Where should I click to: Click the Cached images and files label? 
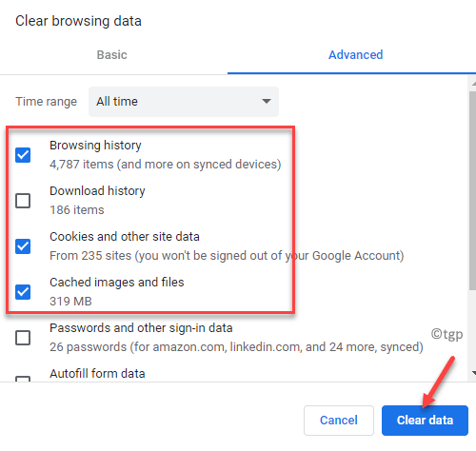click(117, 283)
